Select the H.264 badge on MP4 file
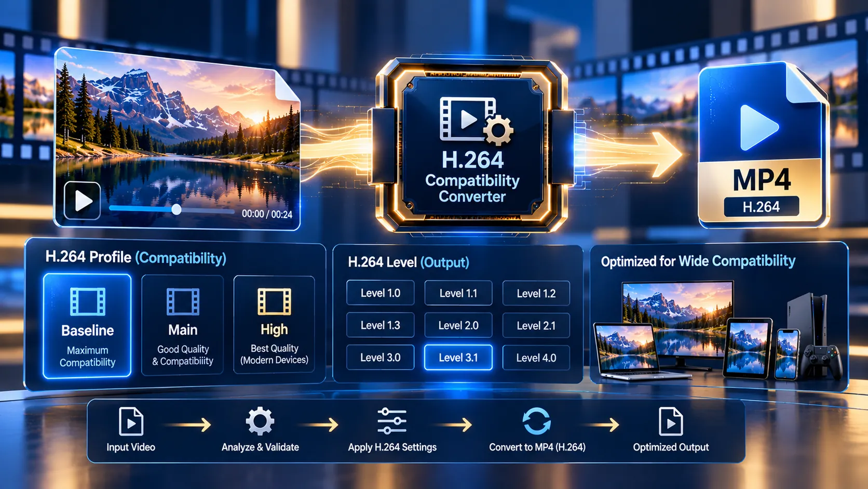This screenshot has width=868, height=489. point(761,207)
